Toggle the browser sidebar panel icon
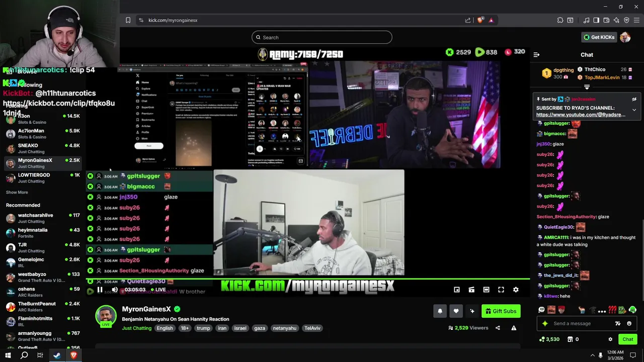The height and width of the screenshot is (362, 644). pyautogui.click(x=596, y=20)
